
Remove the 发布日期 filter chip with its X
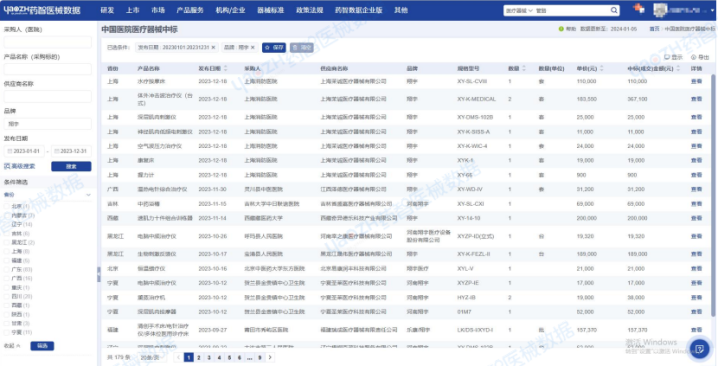point(213,47)
